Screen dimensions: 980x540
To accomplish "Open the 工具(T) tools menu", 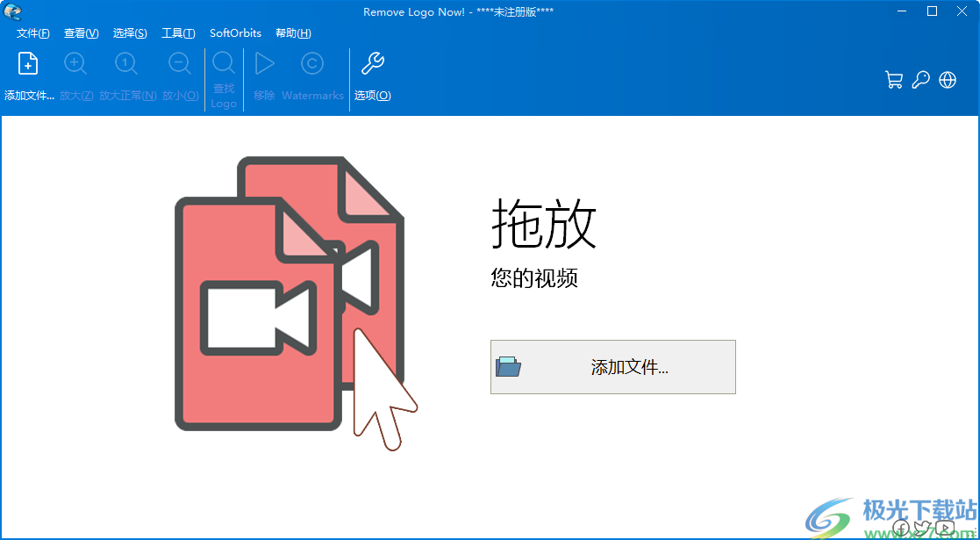I will point(178,33).
